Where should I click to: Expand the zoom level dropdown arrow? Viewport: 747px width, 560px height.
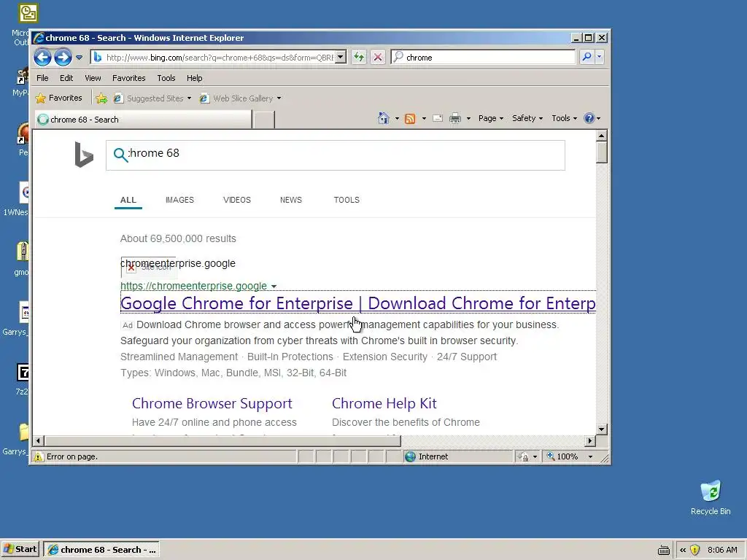click(590, 456)
